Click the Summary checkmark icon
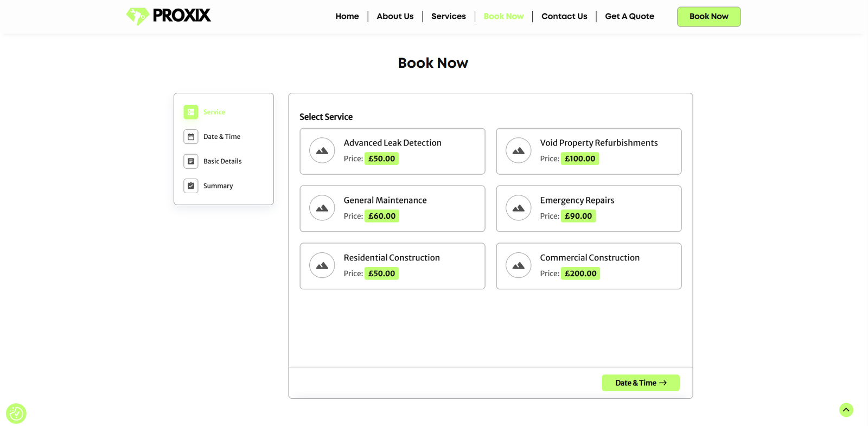 (191, 186)
